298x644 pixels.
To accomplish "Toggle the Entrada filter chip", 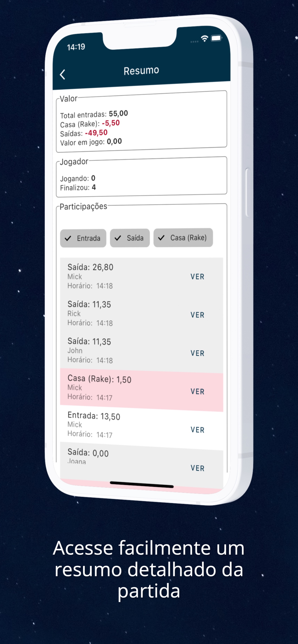I will click(x=83, y=238).
